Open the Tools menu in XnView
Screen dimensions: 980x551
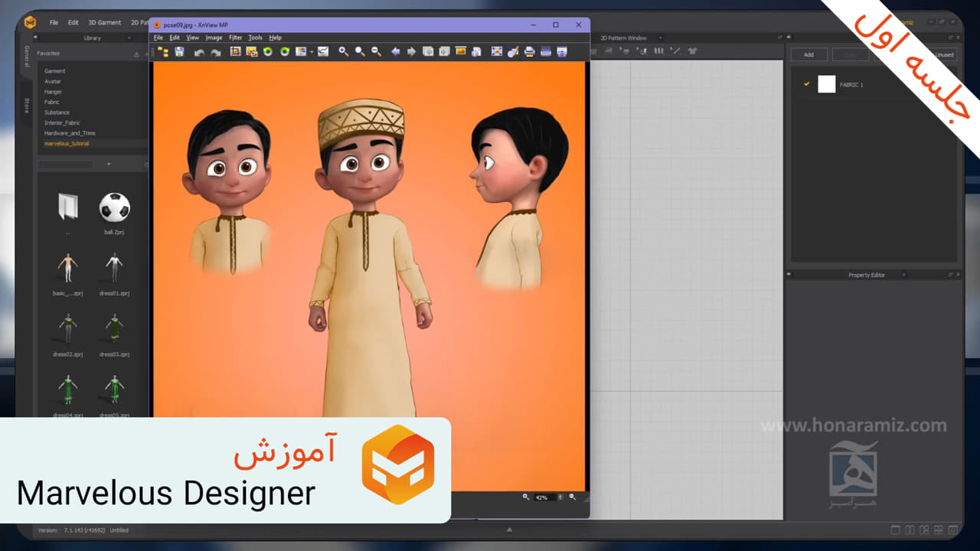click(255, 37)
